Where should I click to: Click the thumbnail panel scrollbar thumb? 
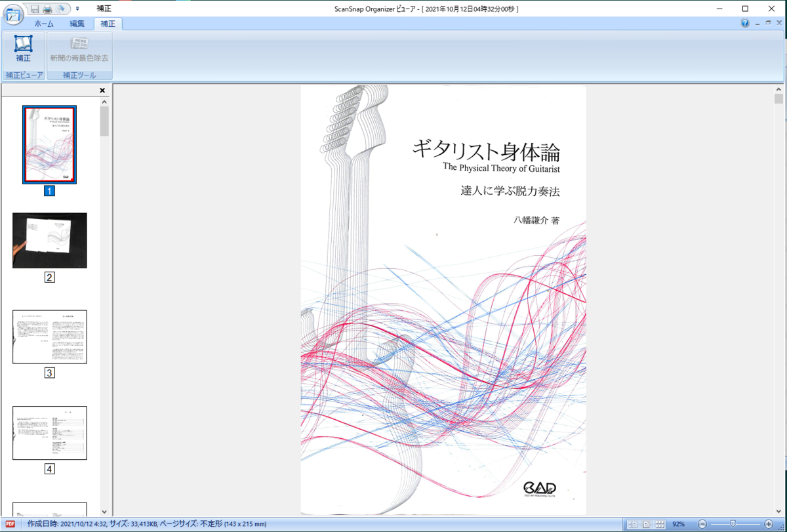click(104, 121)
